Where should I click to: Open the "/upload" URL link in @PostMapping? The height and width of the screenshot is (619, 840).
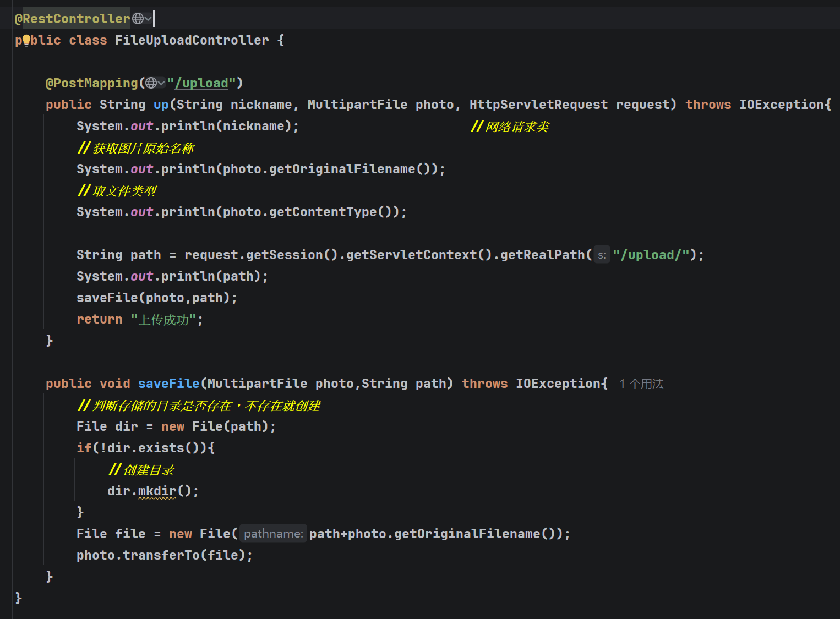(x=201, y=83)
